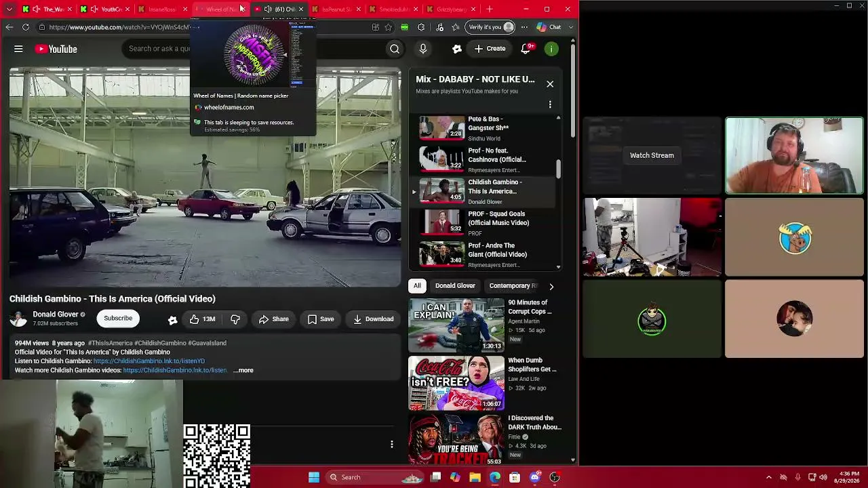Screen dimensions: 868x488
Task: Switch to The_Wa browser tab
Action: point(46,9)
